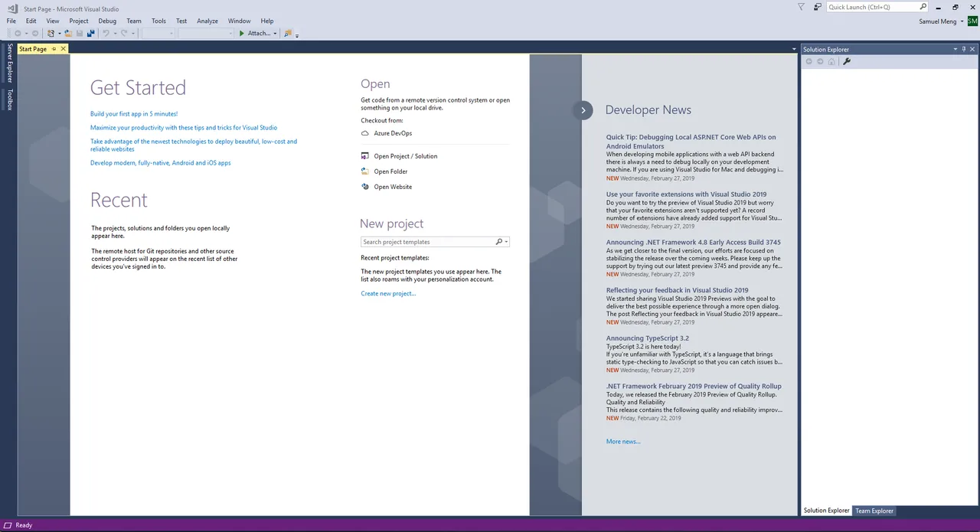Switch to the Team Explorer tab
The image size is (980, 532).
(874, 511)
